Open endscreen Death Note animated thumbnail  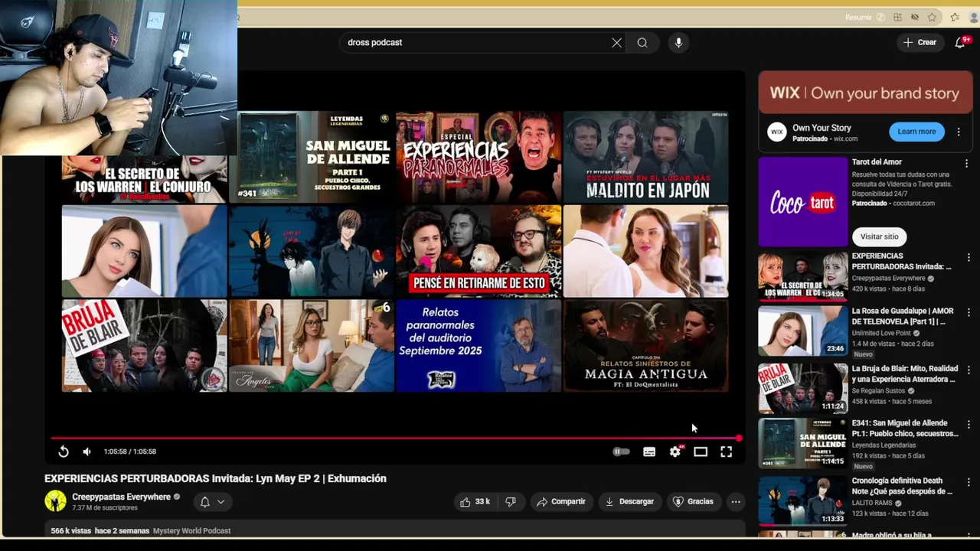[x=312, y=251]
